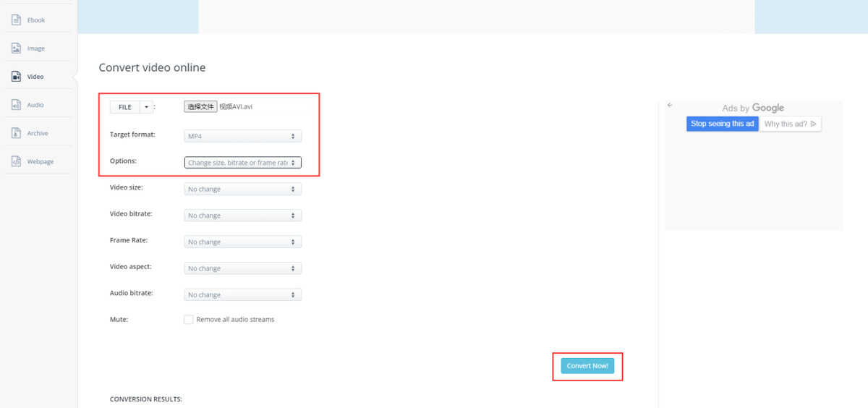868x408 pixels.
Task: Click the Convert video online heading
Action: [x=152, y=67]
